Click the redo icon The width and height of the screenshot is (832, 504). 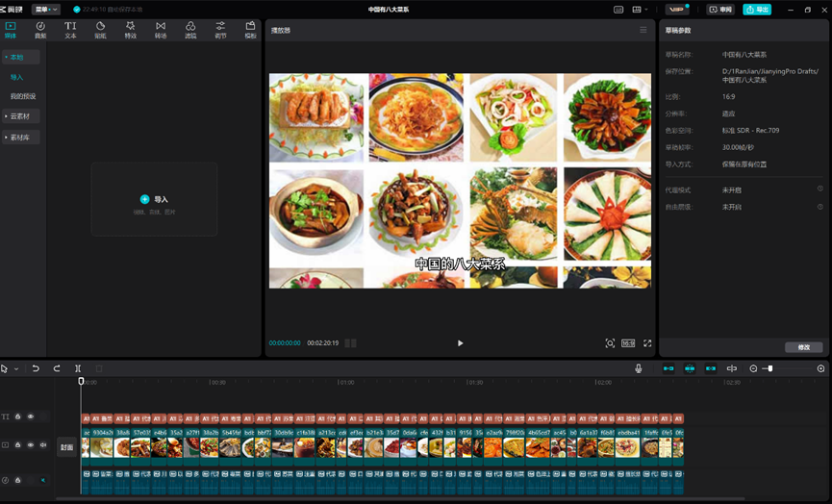pyautogui.click(x=56, y=368)
